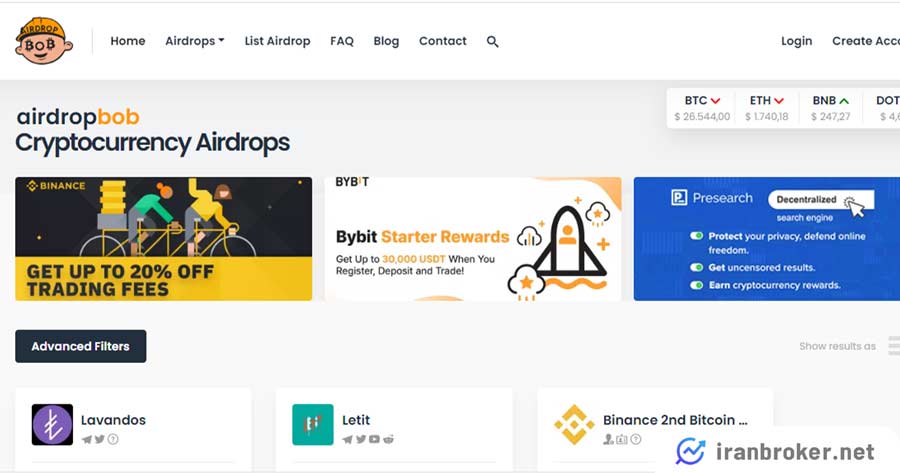Click the ETH price $ 1.740,18
Viewport: 900px width, 473px height.
(x=766, y=117)
